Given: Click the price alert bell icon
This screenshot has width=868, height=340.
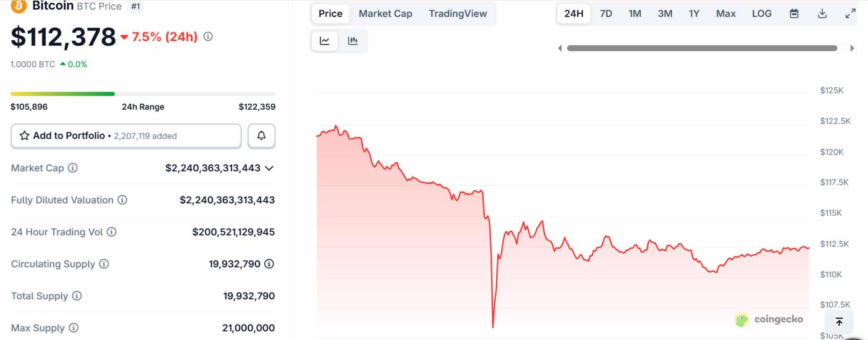Looking at the screenshot, I should pos(261,136).
